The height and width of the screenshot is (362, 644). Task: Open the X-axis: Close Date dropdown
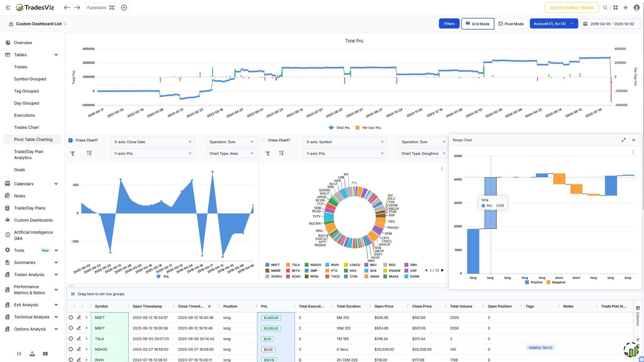coord(153,142)
